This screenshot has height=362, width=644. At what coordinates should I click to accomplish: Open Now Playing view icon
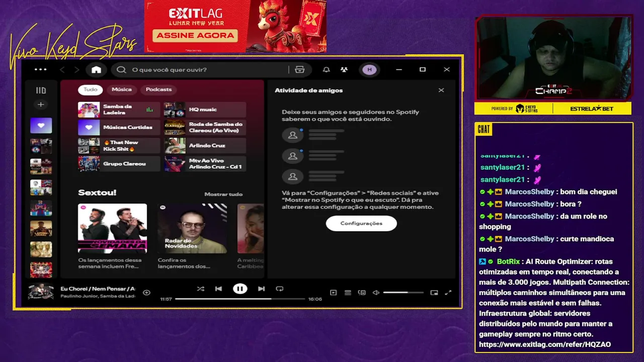tap(333, 292)
